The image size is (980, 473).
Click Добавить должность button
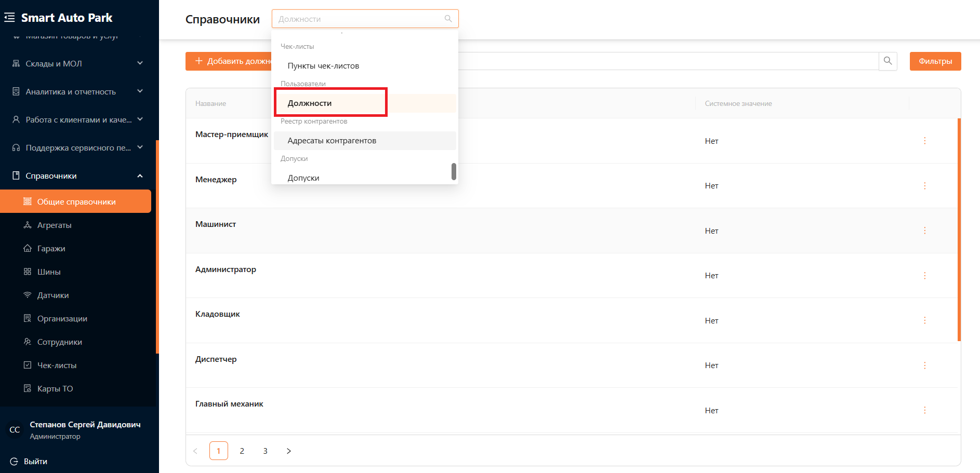pyautogui.click(x=229, y=61)
